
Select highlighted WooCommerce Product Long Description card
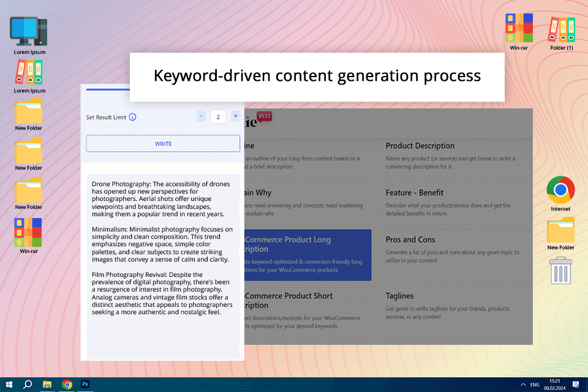click(308, 255)
